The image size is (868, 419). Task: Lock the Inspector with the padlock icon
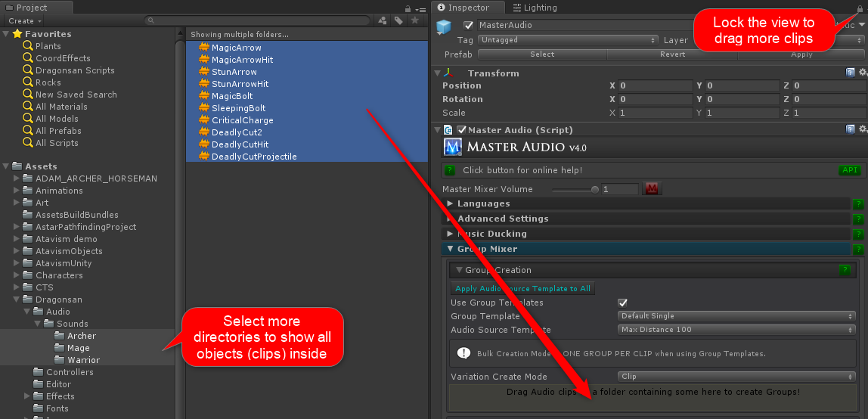(x=852, y=8)
